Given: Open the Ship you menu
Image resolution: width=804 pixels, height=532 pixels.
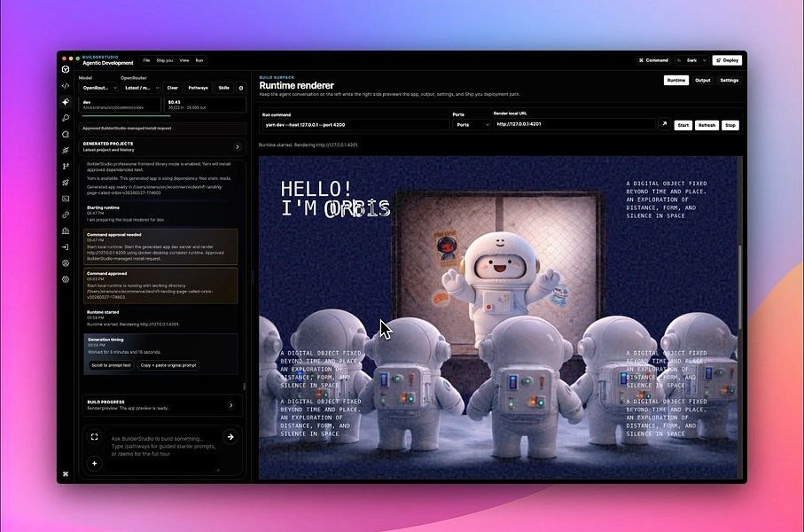Looking at the screenshot, I should [x=165, y=60].
